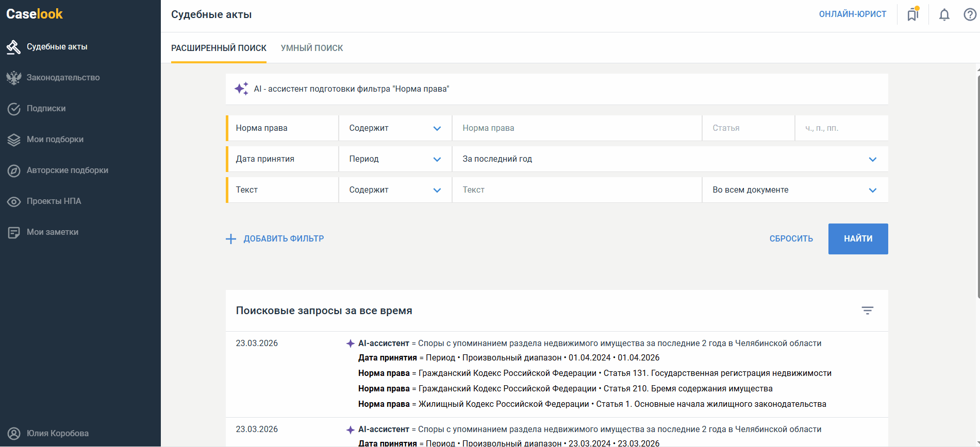Click the Проекты НПА eye icon

(14, 201)
